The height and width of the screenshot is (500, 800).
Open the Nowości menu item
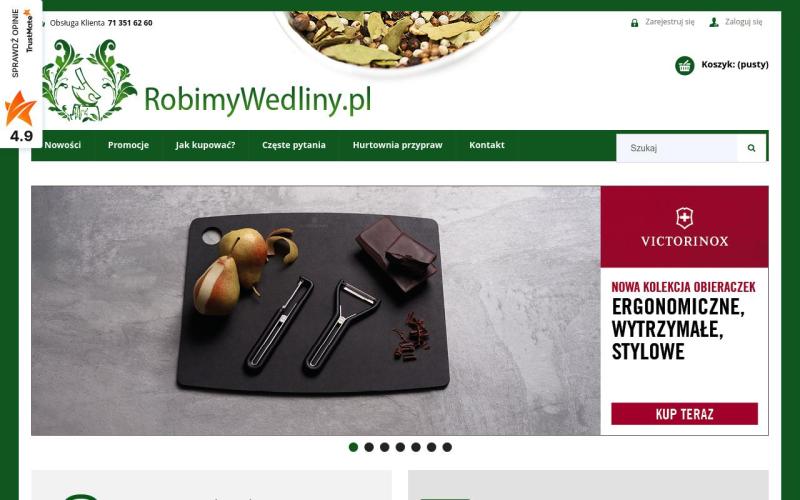(x=63, y=145)
